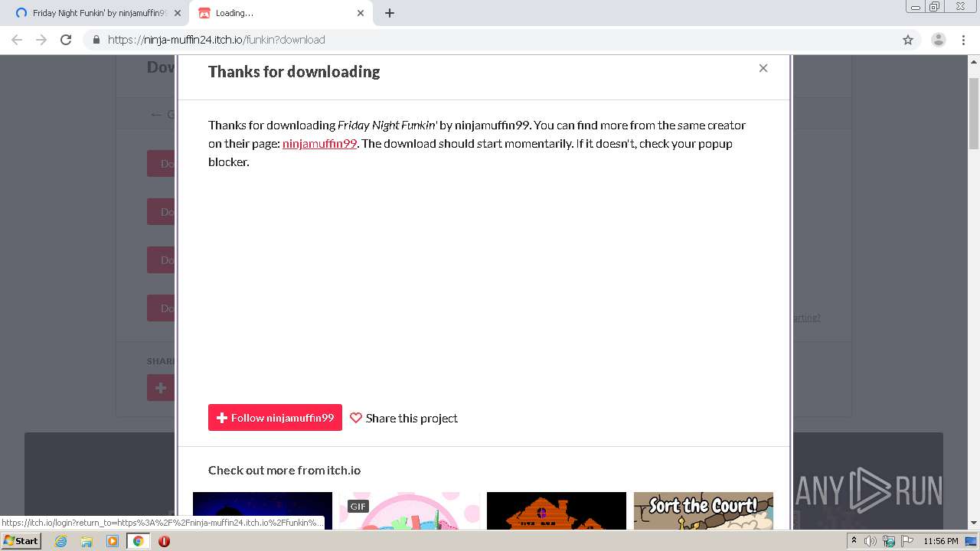The width and height of the screenshot is (980, 551).
Task: Launch Internet Explorer from taskbar
Action: [61, 541]
